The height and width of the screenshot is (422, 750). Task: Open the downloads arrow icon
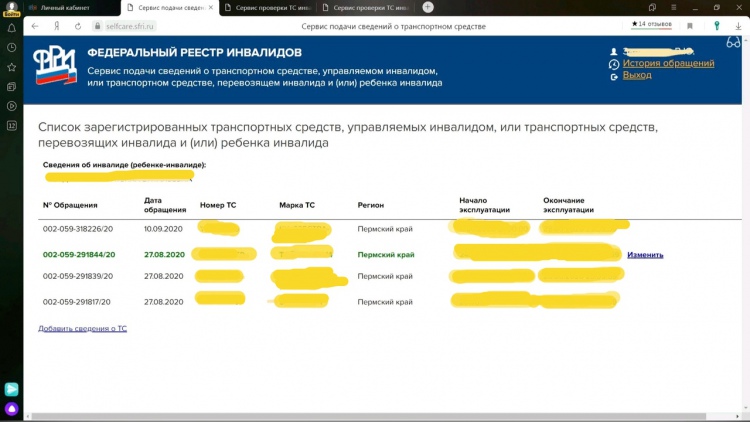coord(739,25)
